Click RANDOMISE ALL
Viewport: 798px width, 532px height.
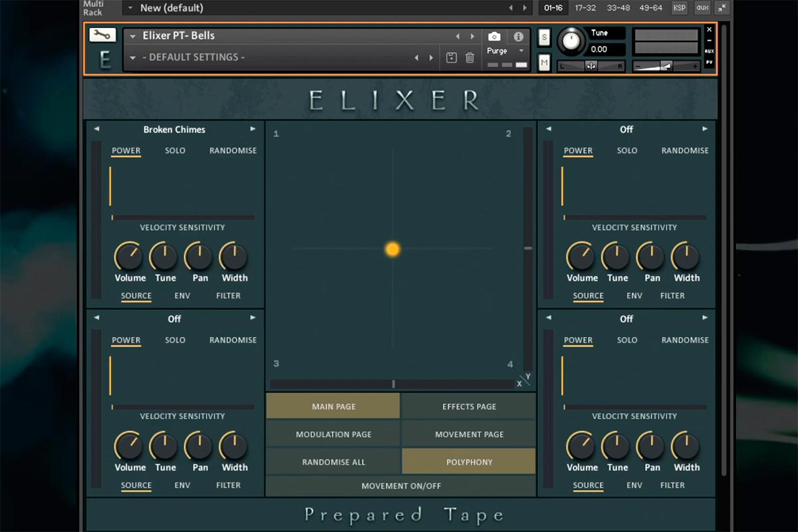click(333, 462)
